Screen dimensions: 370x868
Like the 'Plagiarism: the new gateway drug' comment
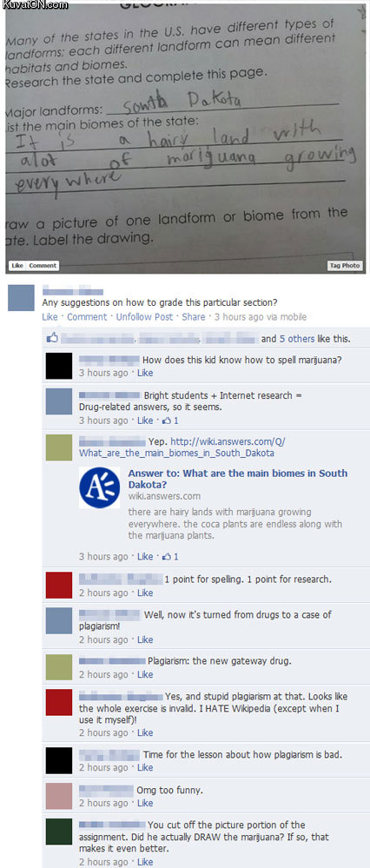pos(145,674)
